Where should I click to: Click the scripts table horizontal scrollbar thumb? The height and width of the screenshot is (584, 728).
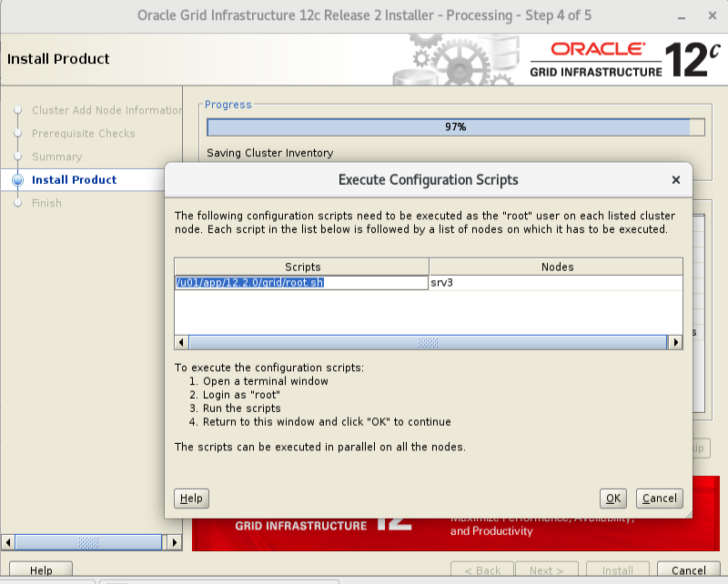coord(428,343)
